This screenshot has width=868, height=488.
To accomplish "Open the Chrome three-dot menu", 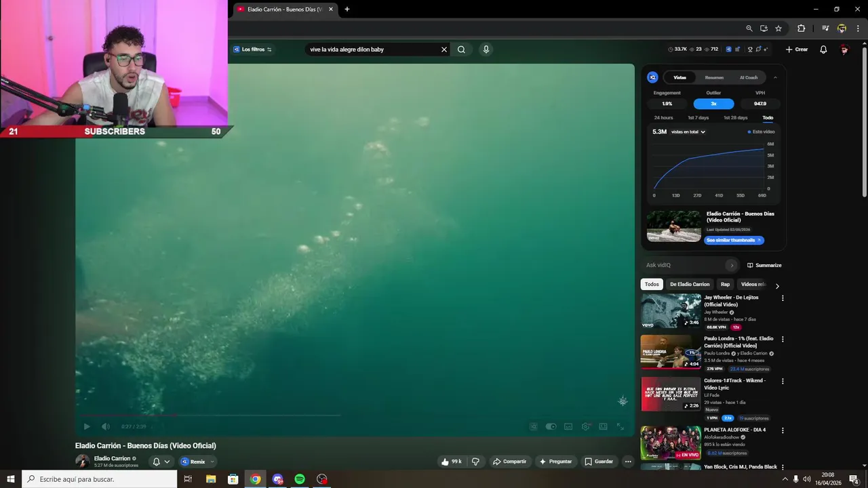I will [x=858, y=28].
